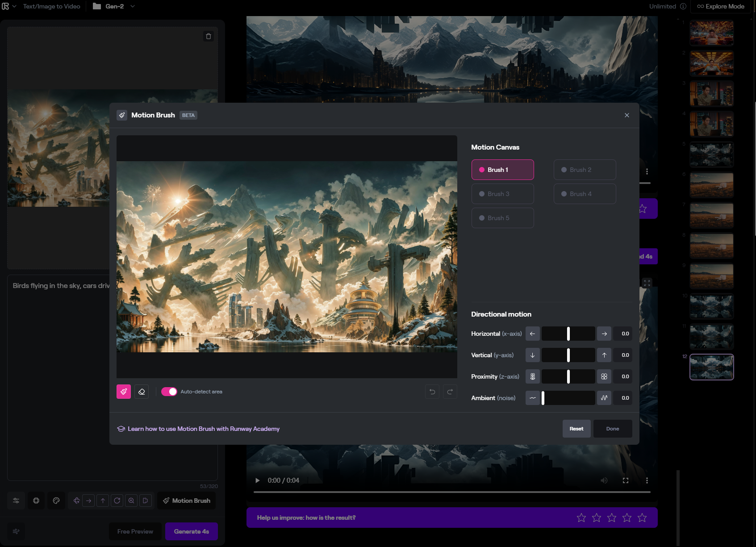The width and height of the screenshot is (756, 547).
Task: Adjust the Vertical y-axis slider
Action: pyautogui.click(x=568, y=355)
